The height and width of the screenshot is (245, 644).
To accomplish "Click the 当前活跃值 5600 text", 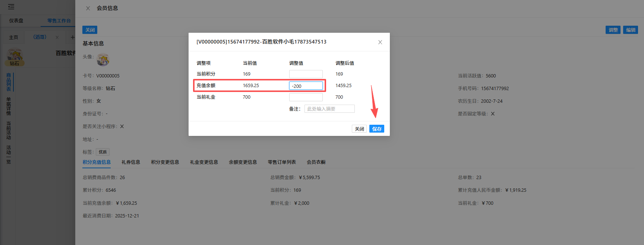I will 477,76.
